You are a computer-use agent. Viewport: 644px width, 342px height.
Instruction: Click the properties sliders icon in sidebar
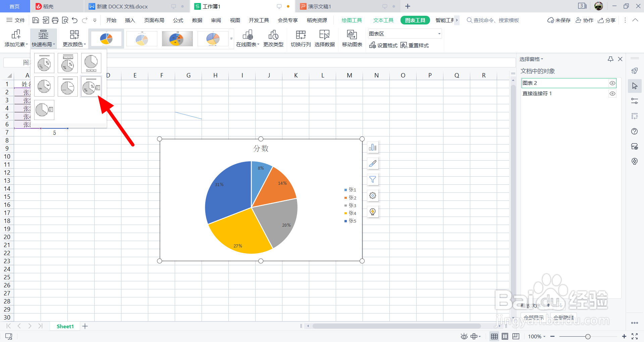pos(635,101)
